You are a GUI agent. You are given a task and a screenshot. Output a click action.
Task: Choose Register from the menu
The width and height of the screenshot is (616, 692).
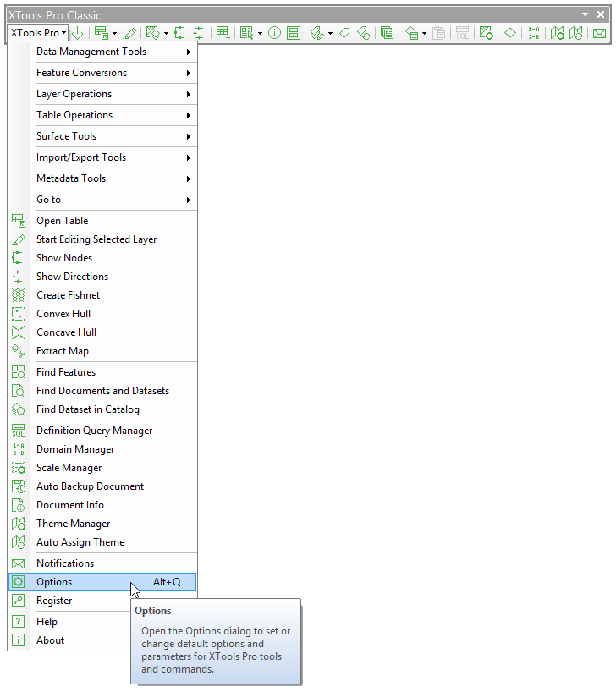(69, 601)
